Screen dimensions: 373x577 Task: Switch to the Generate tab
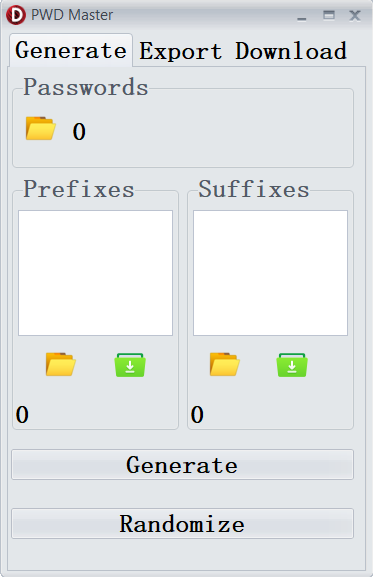pos(71,50)
